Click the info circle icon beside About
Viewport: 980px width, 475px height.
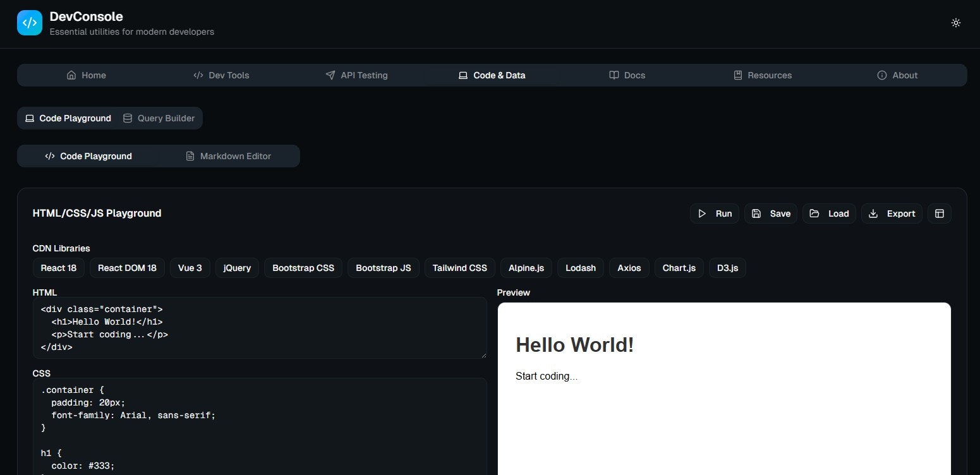pos(881,75)
